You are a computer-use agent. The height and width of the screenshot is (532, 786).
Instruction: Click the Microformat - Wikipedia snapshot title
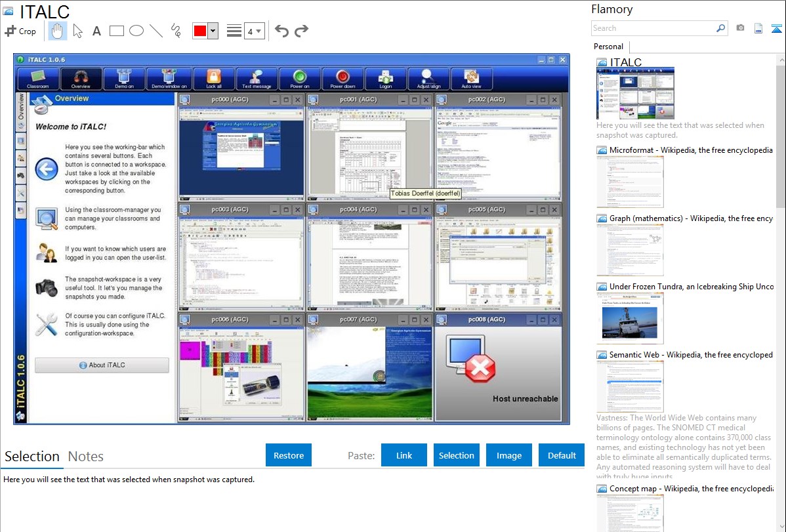pyautogui.click(x=691, y=150)
